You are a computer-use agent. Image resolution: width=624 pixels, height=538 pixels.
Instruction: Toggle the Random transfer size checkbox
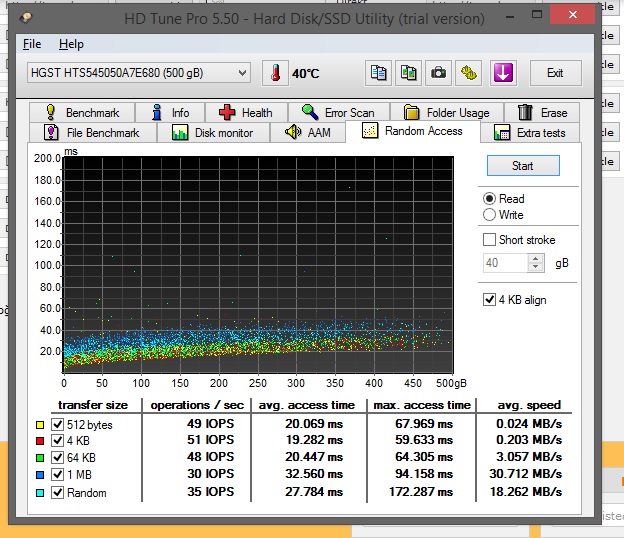(58, 493)
